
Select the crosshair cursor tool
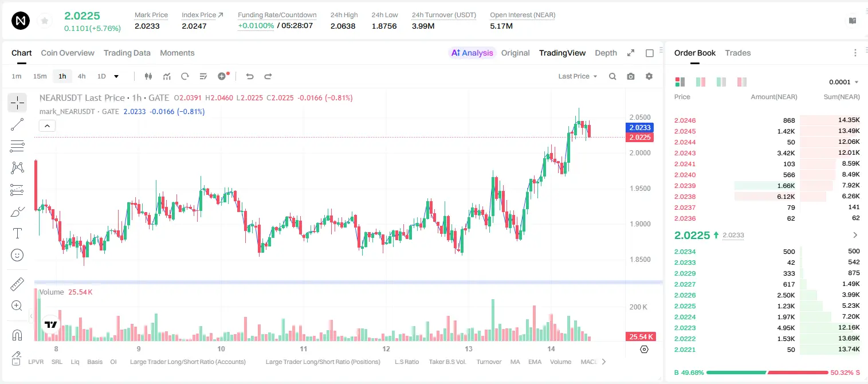pos(17,103)
